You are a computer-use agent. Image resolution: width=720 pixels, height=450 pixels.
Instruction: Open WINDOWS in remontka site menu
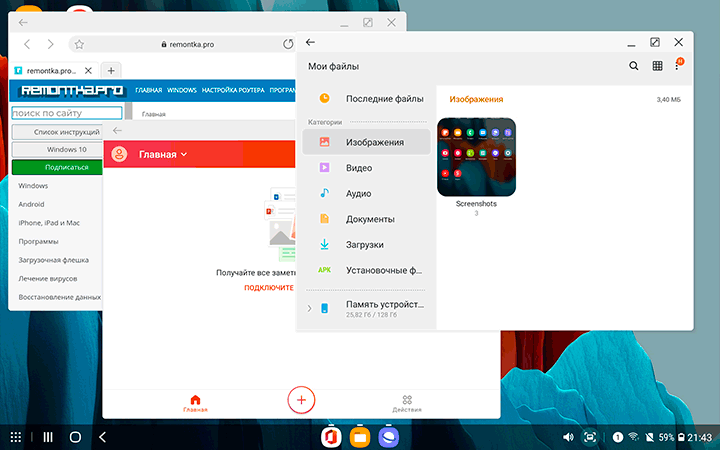182,90
